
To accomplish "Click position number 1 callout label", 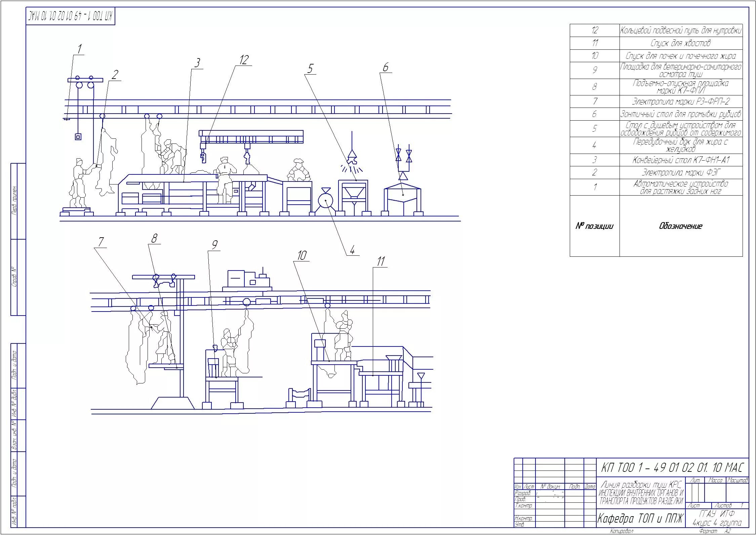I will (x=79, y=49).
